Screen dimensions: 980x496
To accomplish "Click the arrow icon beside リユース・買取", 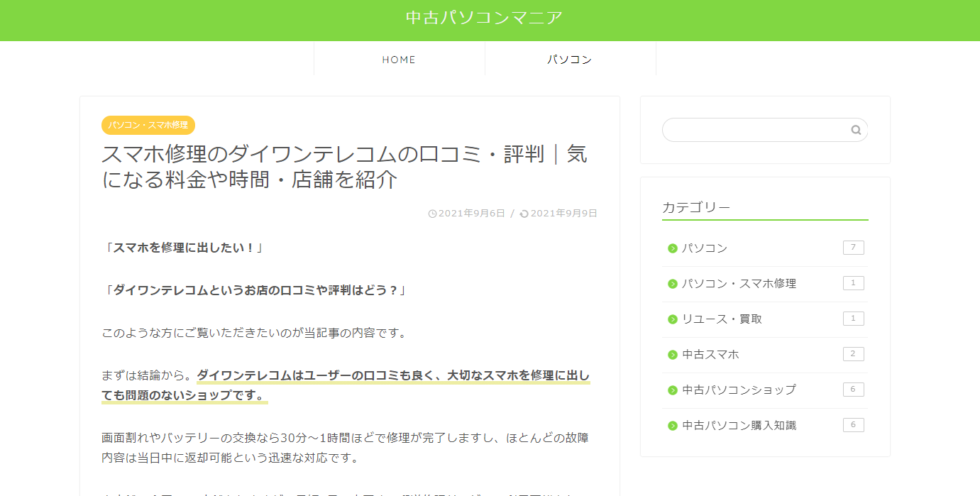I will pos(673,319).
